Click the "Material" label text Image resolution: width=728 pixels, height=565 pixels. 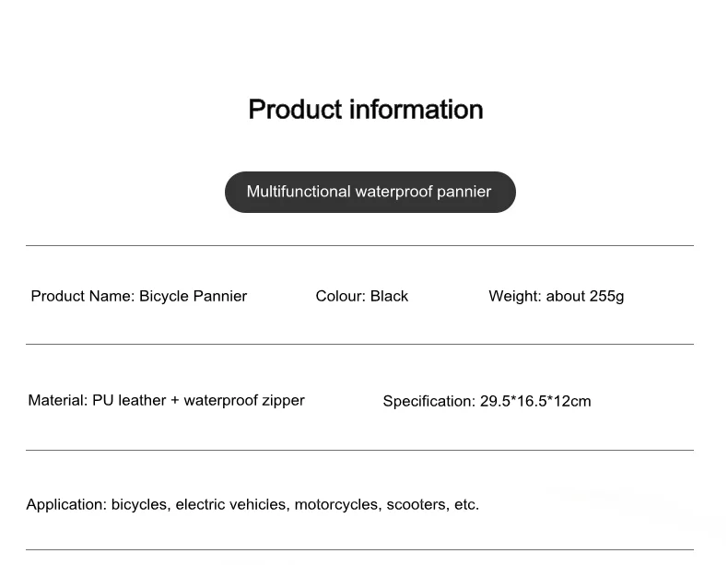point(57,400)
